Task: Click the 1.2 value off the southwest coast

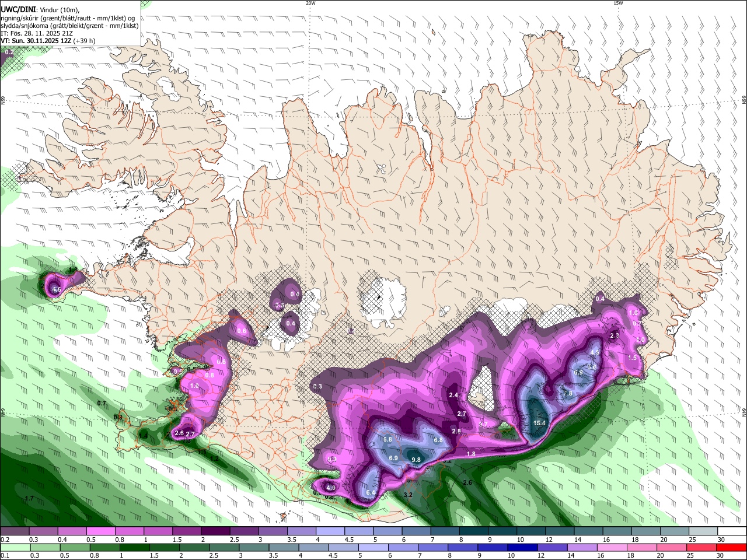Action: coord(214,459)
